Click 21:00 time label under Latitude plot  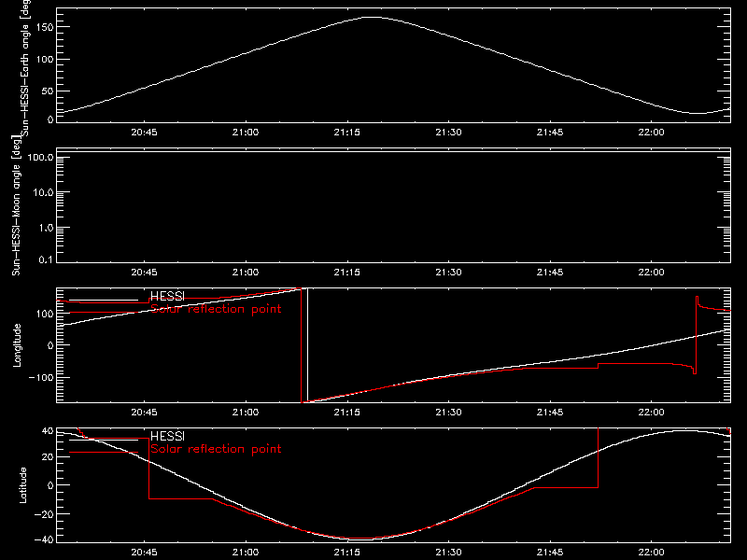pyautogui.click(x=246, y=553)
